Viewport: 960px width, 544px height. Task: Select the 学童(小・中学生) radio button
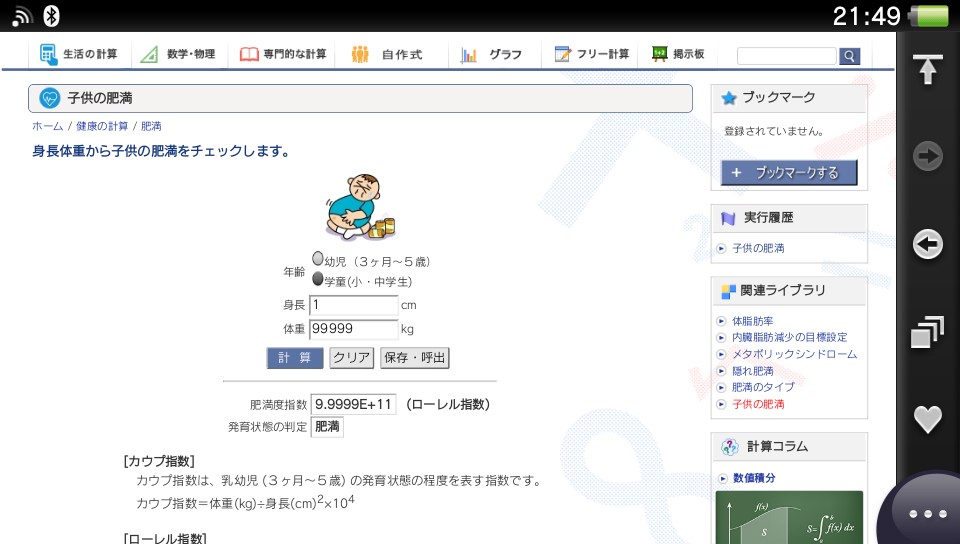click(318, 279)
